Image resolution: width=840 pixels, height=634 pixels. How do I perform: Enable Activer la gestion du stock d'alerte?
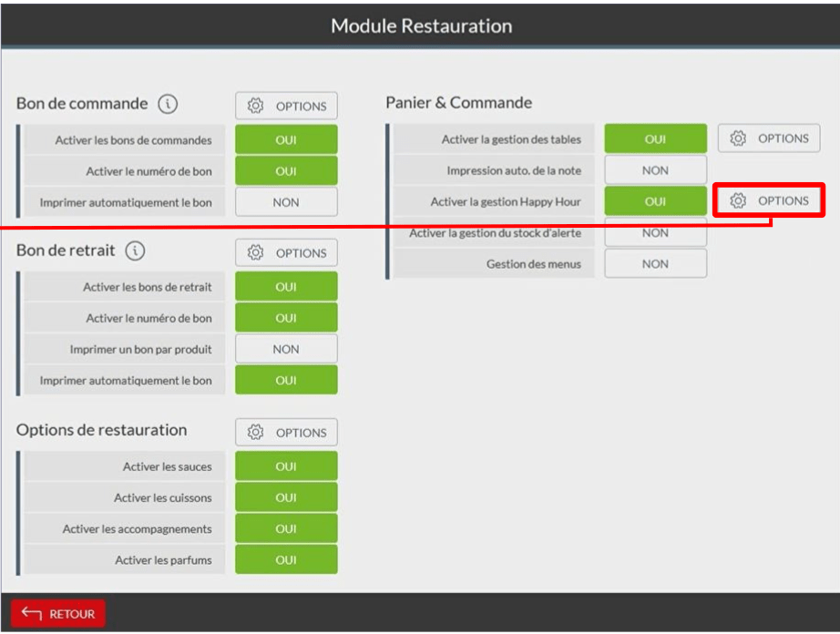pos(655,232)
